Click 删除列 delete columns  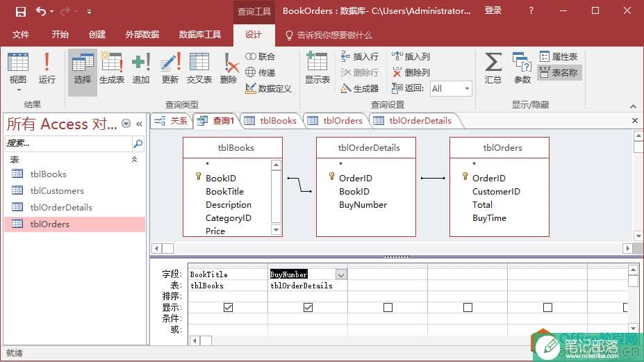(x=411, y=72)
